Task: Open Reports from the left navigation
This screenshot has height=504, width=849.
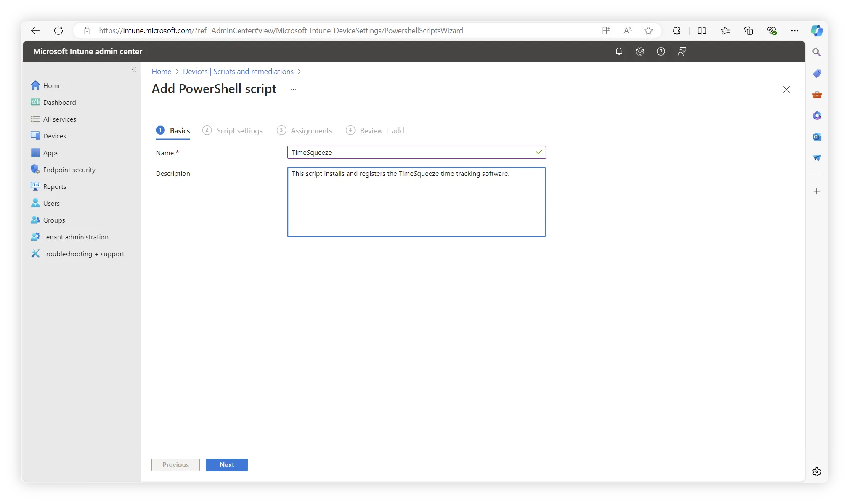Action: point(54,186)
